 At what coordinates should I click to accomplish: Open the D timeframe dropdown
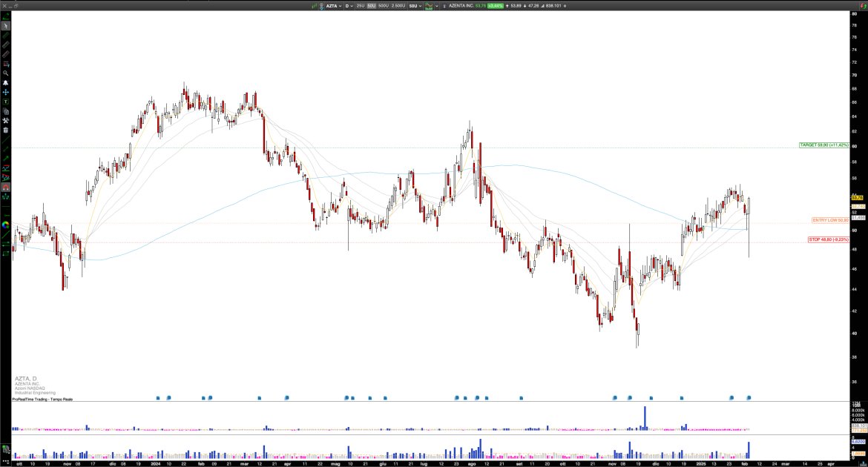(x=349, y=7)
